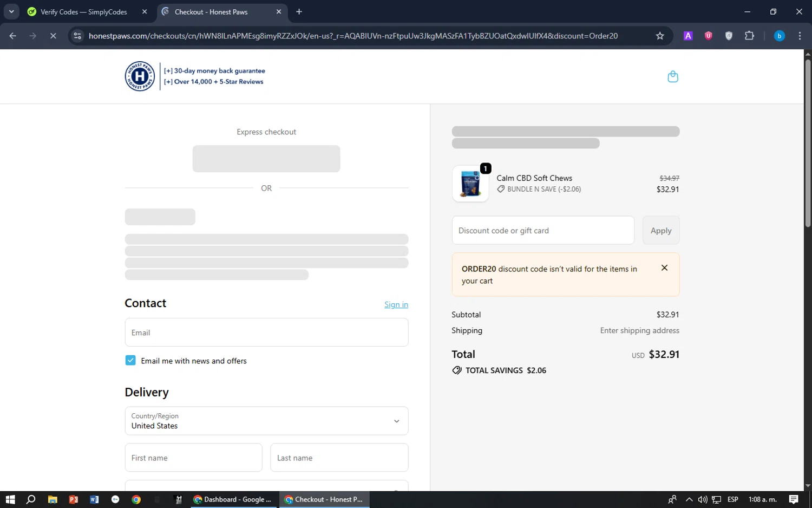Screen dimensions: 812x508
Task: Open the notification center icon
Action: coord(794,499)
